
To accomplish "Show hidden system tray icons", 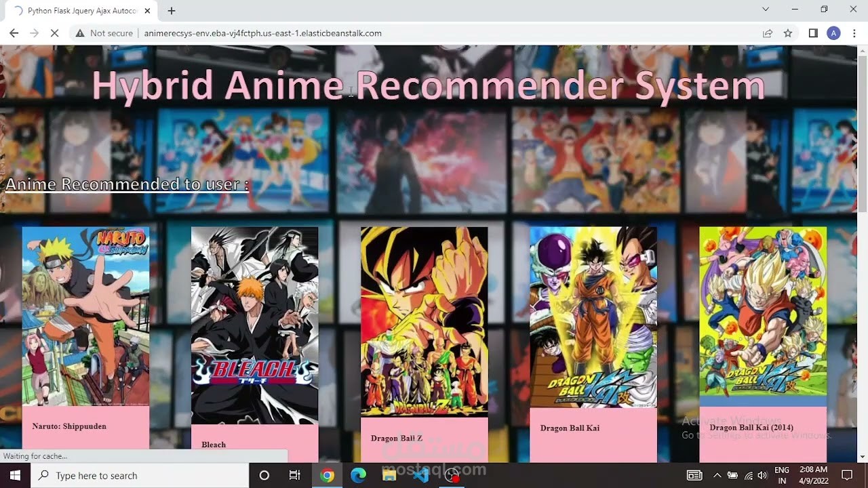I will 717,475.
